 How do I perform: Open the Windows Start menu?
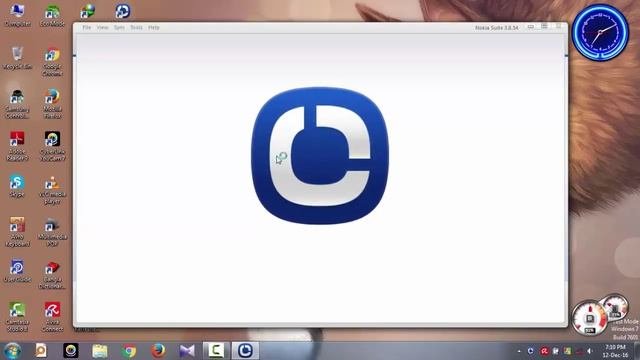pos(13,351)
